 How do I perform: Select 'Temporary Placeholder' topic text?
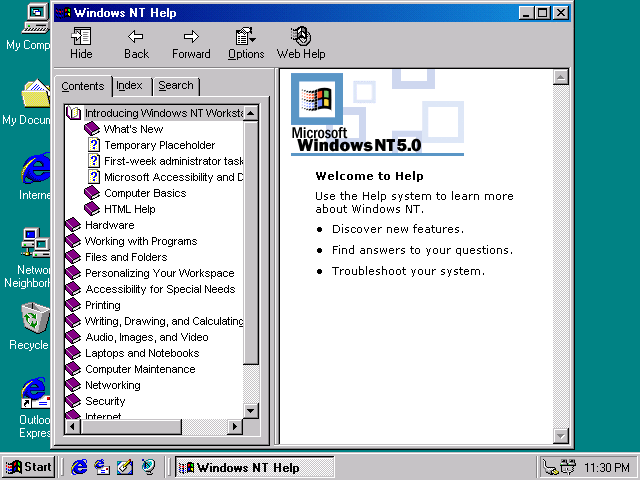click(x=160, y=145)
